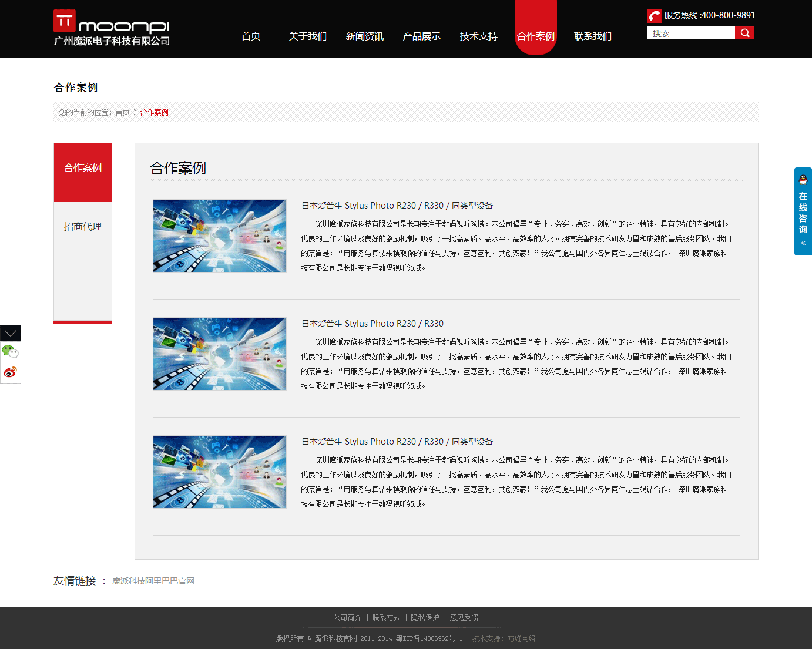Click 万维网络 tech support footer link
This screenshot has height=649, width=812.
[522, 638]
